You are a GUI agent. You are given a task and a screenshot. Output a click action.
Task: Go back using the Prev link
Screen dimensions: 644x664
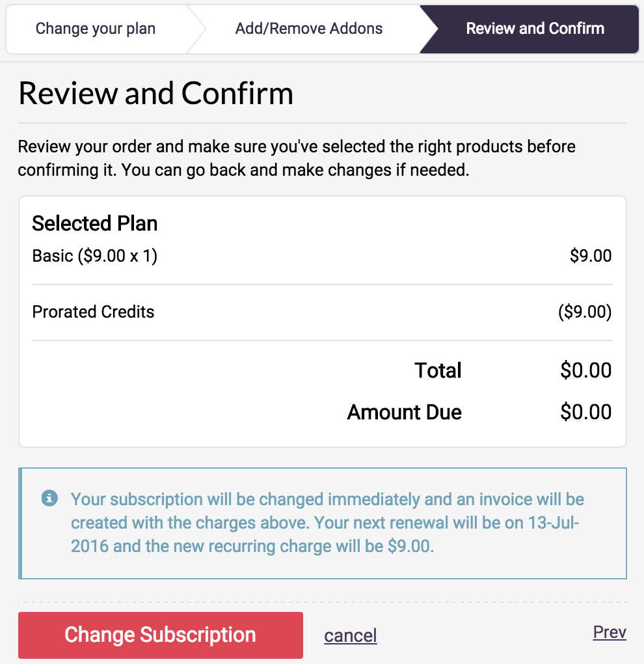(x=610, y=632)
